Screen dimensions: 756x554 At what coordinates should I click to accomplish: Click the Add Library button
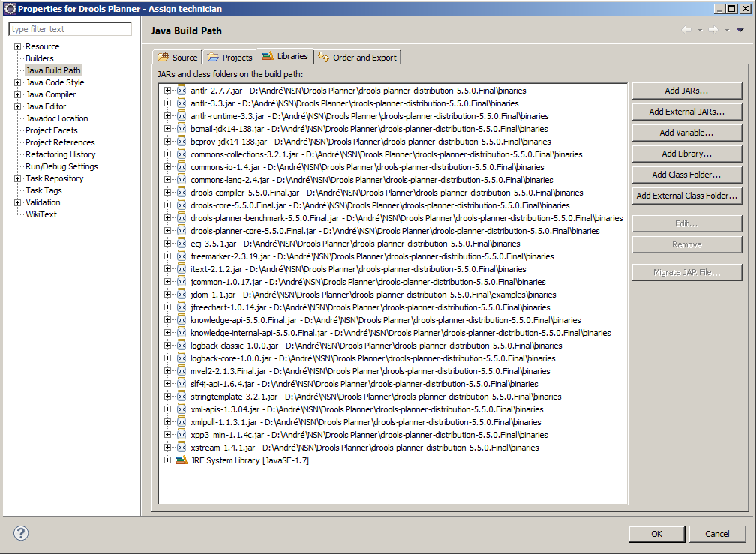pyautogui.click(x=686, y=154)
